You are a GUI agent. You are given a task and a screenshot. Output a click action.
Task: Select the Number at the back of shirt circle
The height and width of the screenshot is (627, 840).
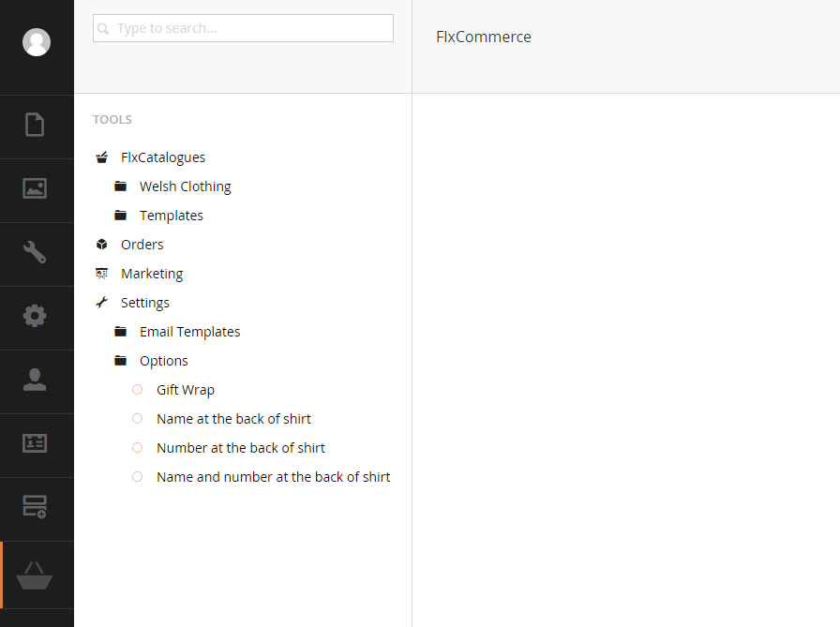[x=137, y=448]
